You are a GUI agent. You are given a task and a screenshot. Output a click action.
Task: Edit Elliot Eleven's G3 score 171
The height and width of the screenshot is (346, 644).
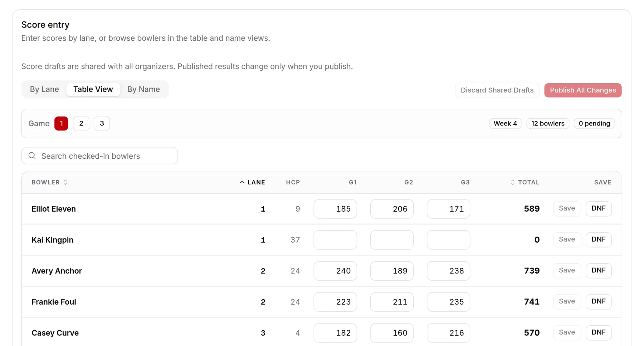click(448, 209)
